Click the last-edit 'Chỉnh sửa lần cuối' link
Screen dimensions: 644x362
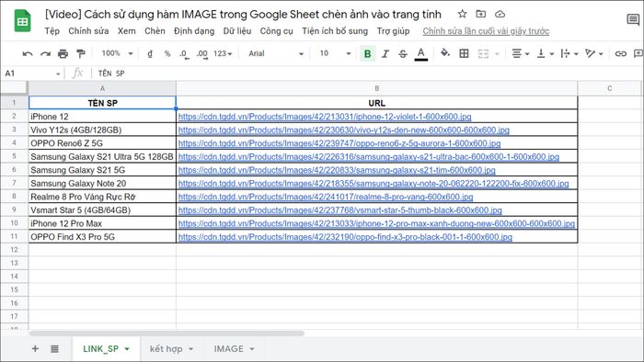(x=486, y=31)
